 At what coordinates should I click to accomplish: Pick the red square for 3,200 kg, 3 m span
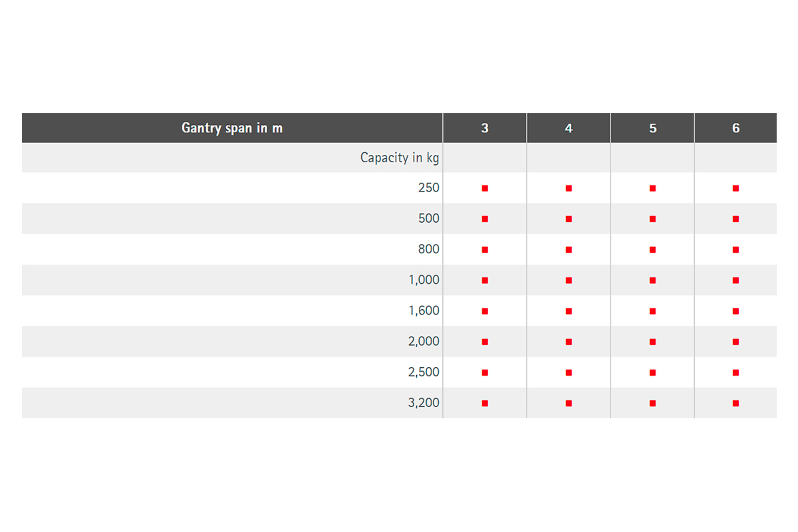[x=485, y=403]
